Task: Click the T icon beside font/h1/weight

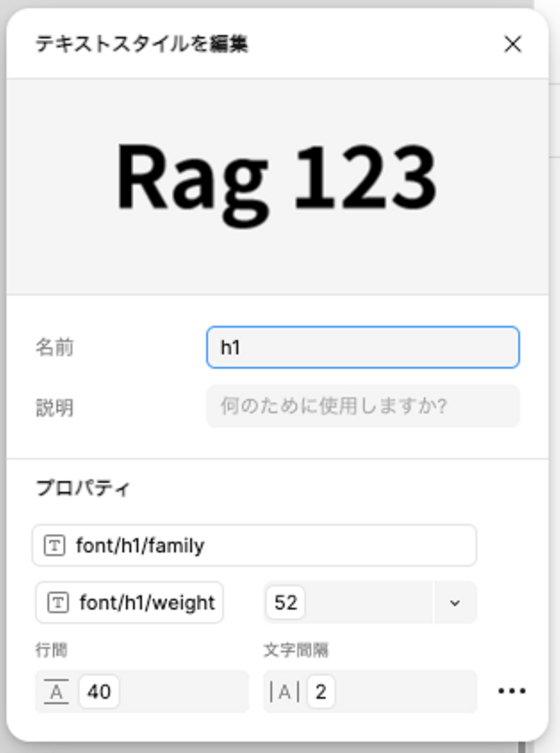Action: pyautogui.click(x=58, y=602)
